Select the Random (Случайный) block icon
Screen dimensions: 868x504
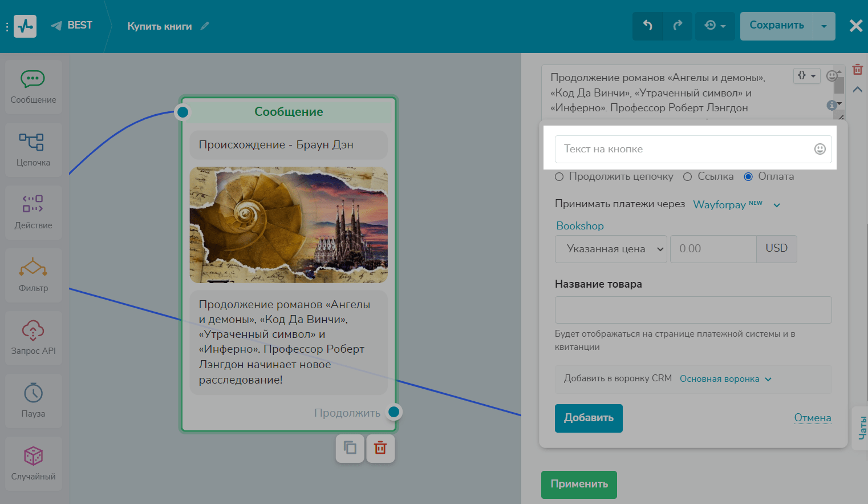[33, 463]
